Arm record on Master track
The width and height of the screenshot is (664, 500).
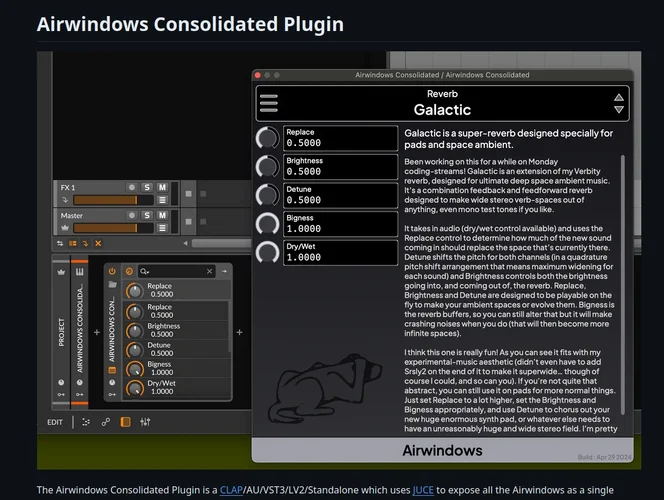tap(132, 215)
